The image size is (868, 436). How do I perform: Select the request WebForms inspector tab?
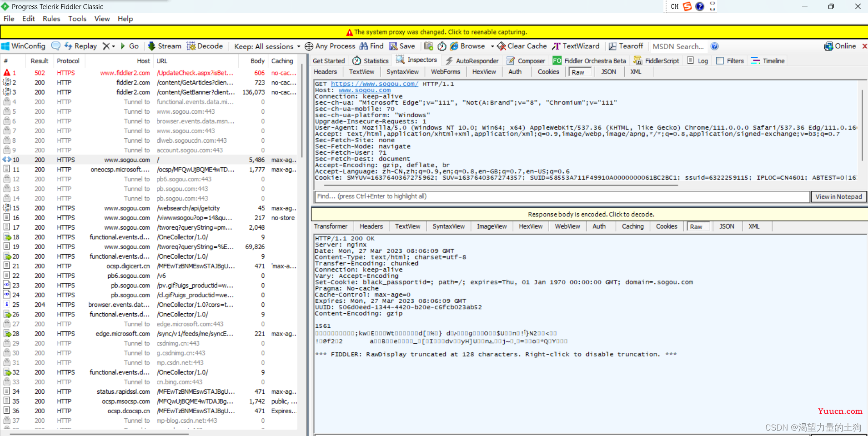pos(446,72)
